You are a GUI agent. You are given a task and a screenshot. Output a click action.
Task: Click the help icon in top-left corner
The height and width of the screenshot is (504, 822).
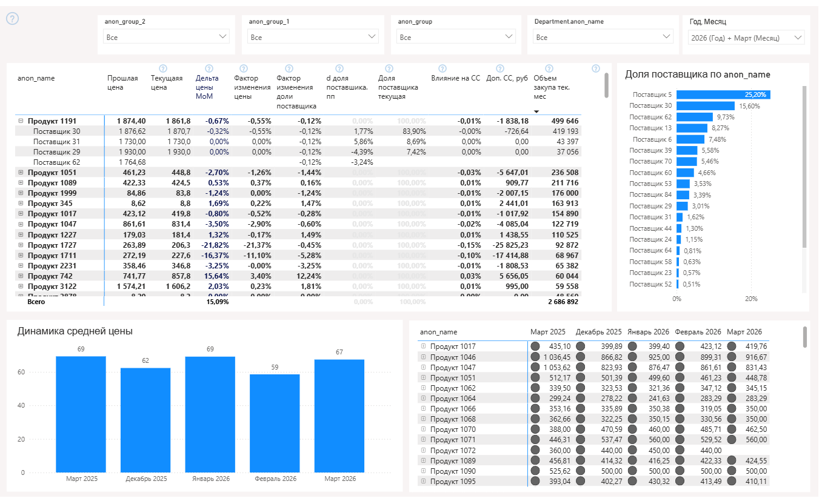pos(12,19)
